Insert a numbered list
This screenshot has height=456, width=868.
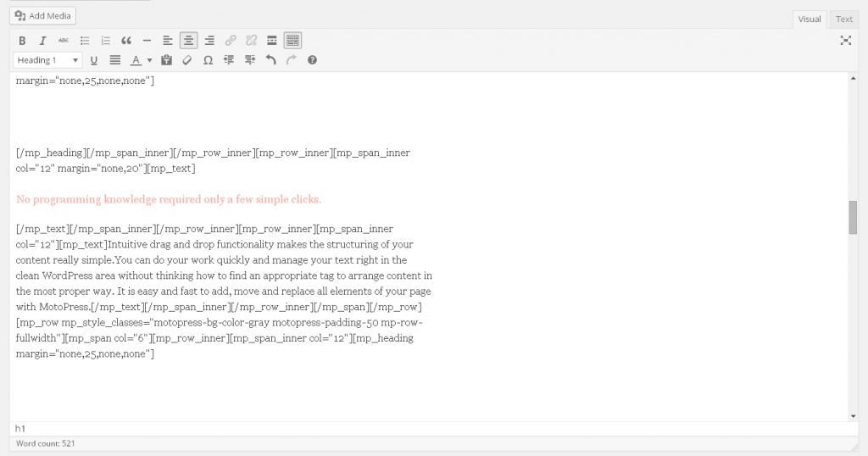click(x=106, y=40)
